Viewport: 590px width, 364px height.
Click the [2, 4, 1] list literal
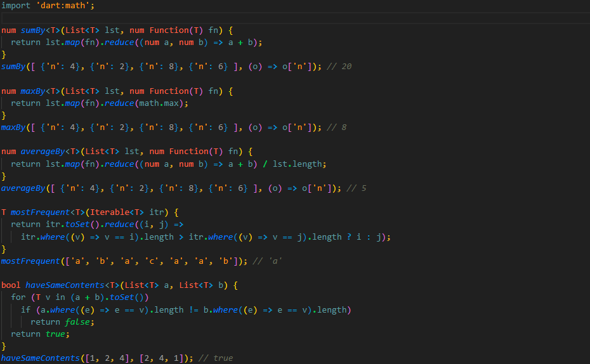(x=161, y=358)
